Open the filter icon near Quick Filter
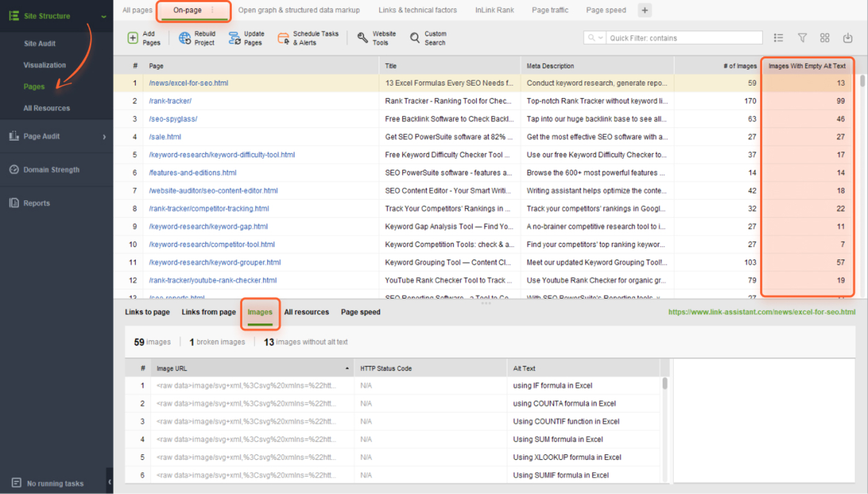This screenshot has height=494, width=868. (x=802, y=38)
